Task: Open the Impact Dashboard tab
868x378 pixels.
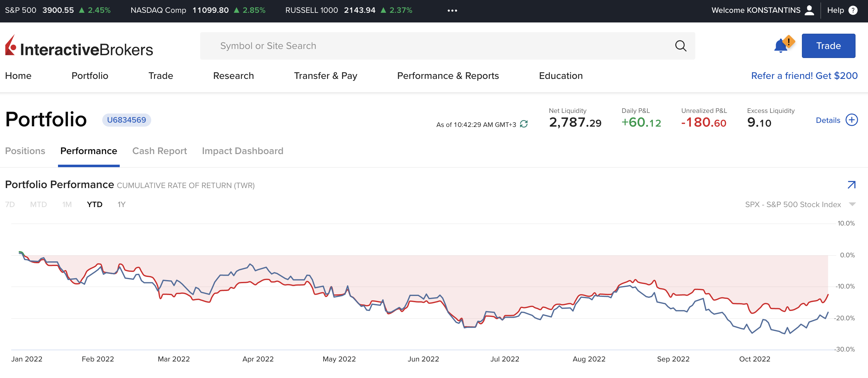Action: click(x=243, y=151)
